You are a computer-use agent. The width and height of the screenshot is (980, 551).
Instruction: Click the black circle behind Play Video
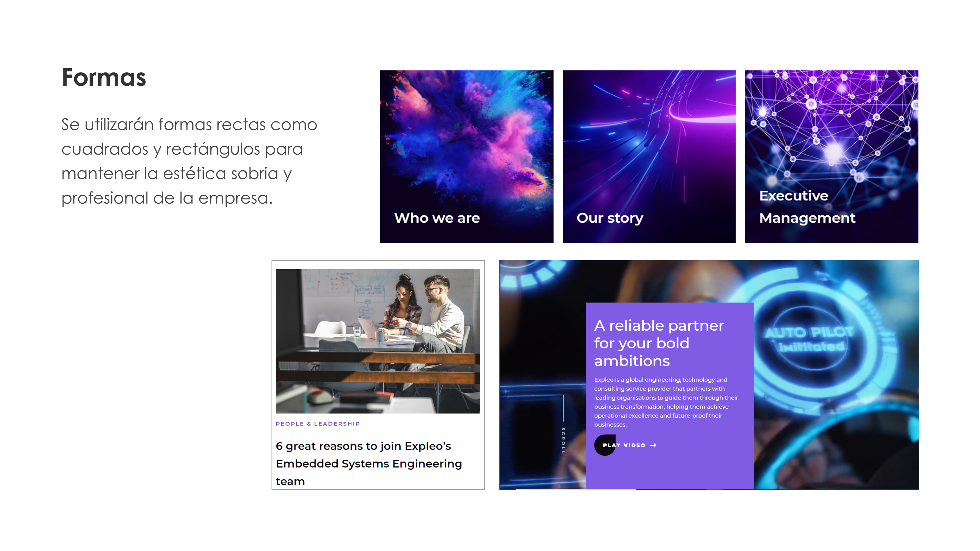[x=605, y=445]
